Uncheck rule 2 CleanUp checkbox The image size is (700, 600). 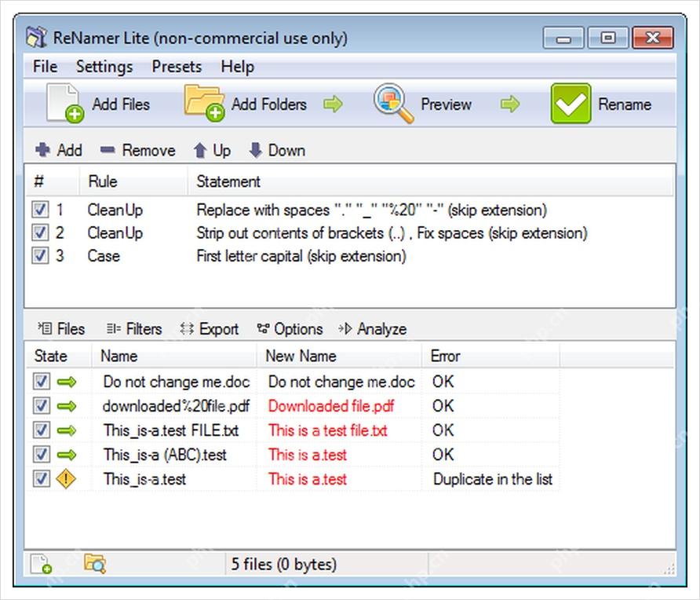(x=40, y=232)
